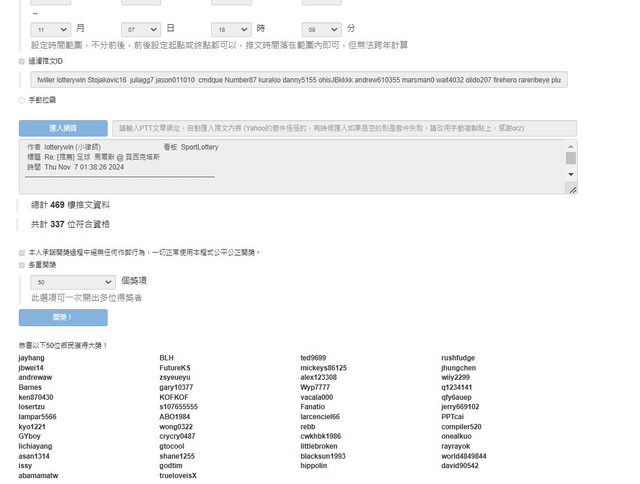Expand the hour dropdown showing 18
Image resolution: width=640 pixels, height=484 pixels.
click(x=230, y=30)
